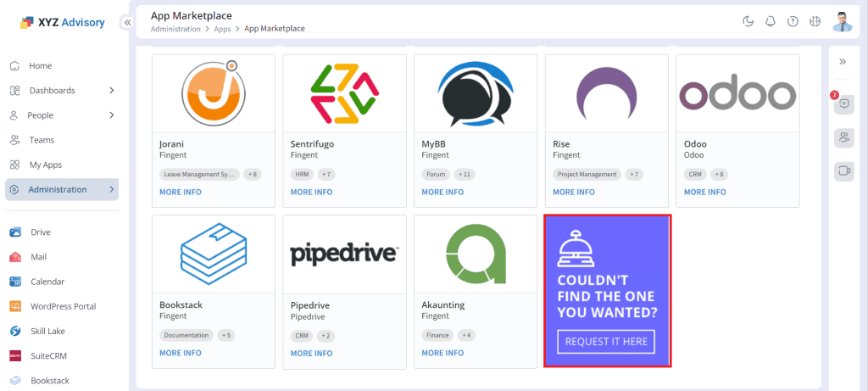The width and height of the screenshot is (868, 391).
Task: Click the Akaunting logo thumbnail
Action: (476, 254)
